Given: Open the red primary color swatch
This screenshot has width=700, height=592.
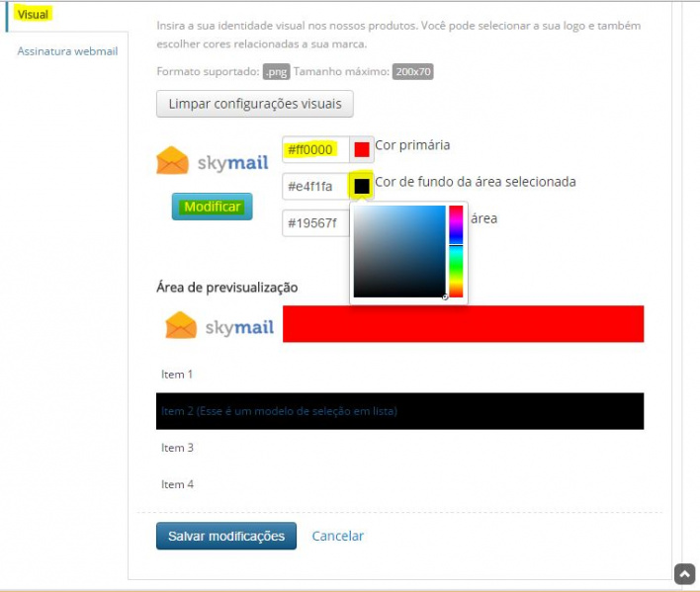Looking at the screenshot, I should click(x=362, y=149).
